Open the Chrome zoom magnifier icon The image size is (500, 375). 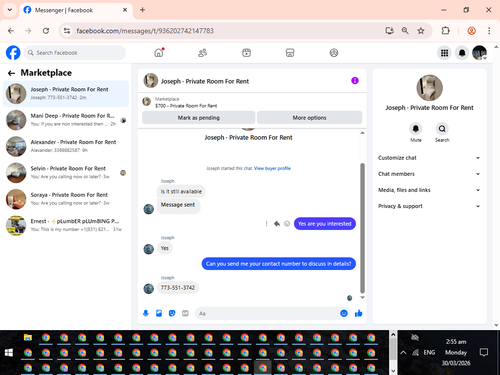tap(405, 31)
